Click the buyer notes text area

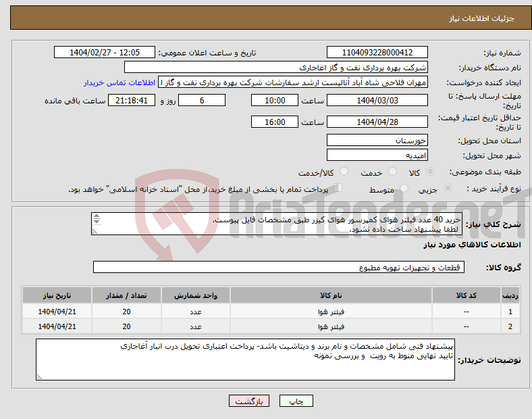coord(245,360)
